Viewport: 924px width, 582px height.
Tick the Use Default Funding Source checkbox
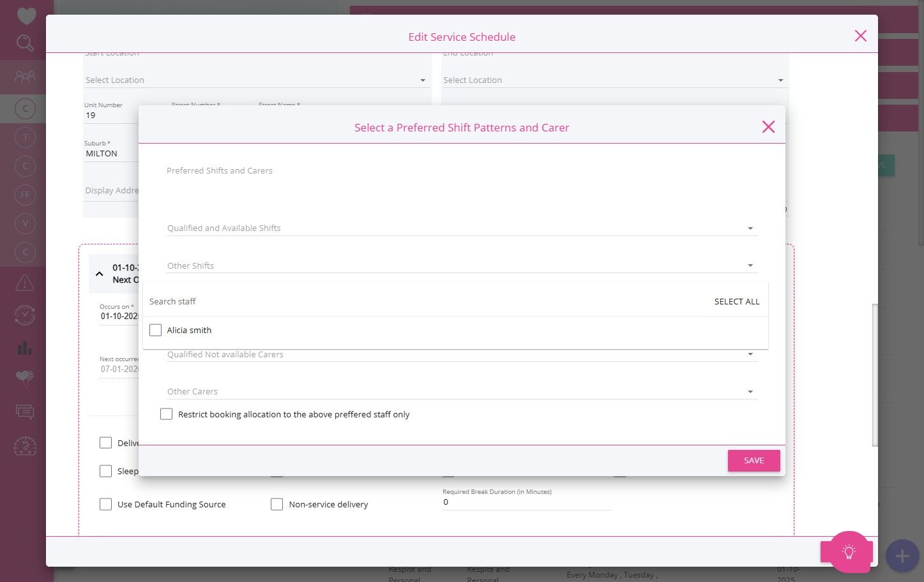pos(105,504)
